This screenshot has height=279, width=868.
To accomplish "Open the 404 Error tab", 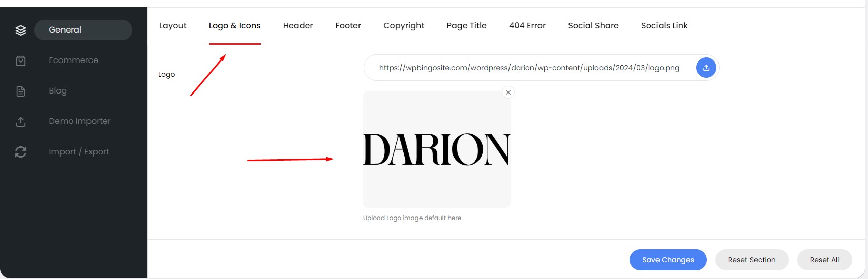I will pyautogui.click(x=527, y=26).
